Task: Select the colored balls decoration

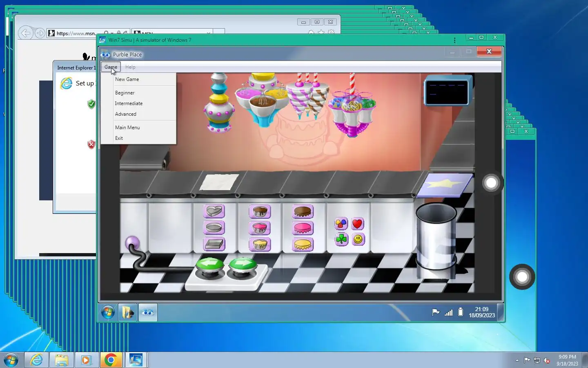Action: tap(341, 224)
